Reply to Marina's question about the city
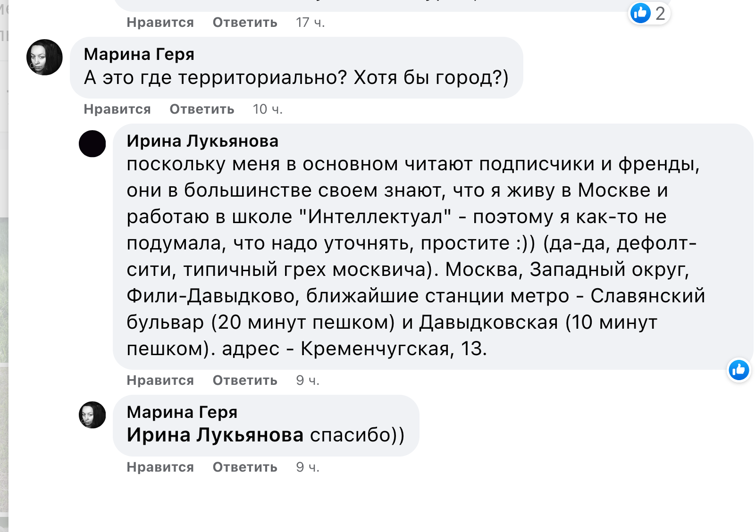The width and height of the screenshot is (756, 532). coord(202,109)
